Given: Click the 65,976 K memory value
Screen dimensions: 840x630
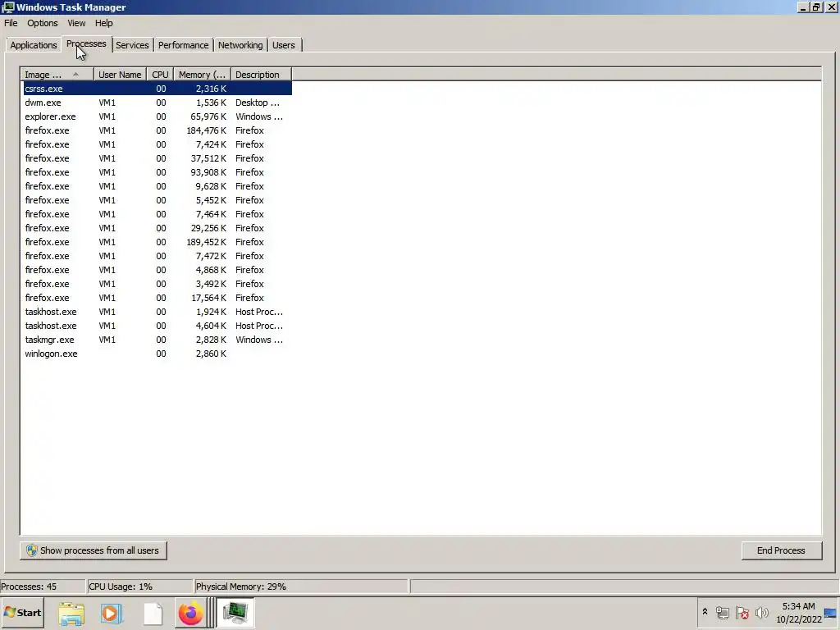Looking at the screenshot, I should [x=208, y=116].
